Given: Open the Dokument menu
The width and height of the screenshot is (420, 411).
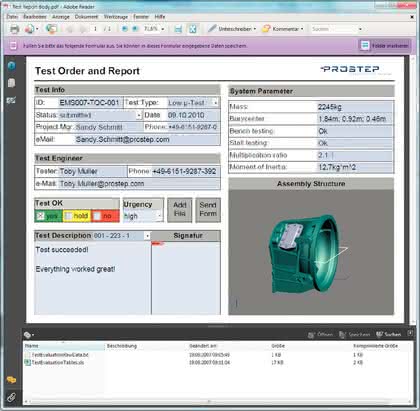Looking at the screenshot, I should [86, 17].
